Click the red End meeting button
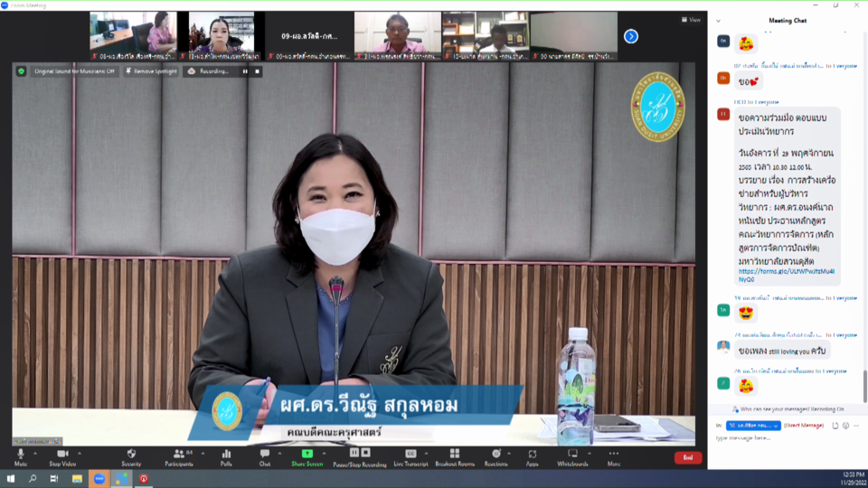This screenshot has height=488, width=868. point(687,457)
